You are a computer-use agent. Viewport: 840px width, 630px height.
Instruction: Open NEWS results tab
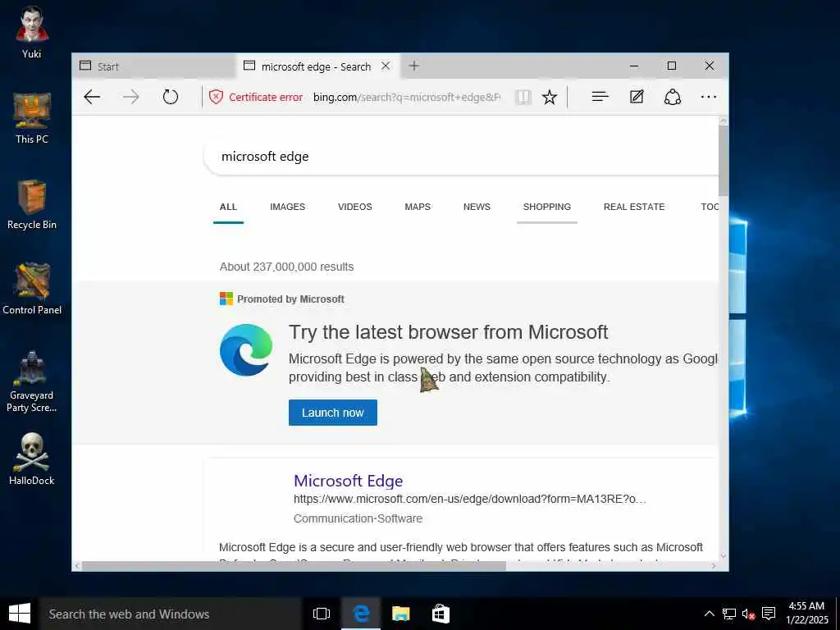(x=477, y=207)
